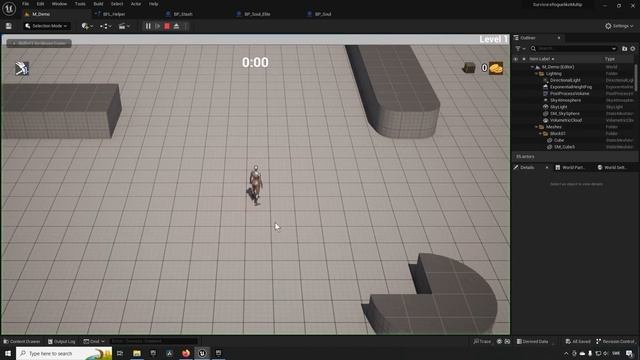Create a new folder in the Outliner
Image resolution: width=640 pixels, height=360 pixels.
[624, 49]
